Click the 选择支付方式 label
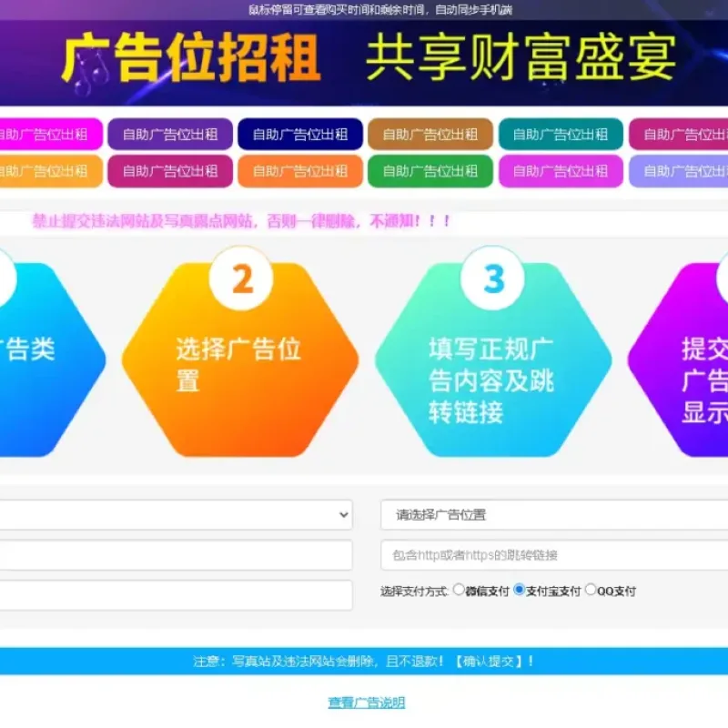The height and width of the screenshot is (728, 728). pos(414,591)
